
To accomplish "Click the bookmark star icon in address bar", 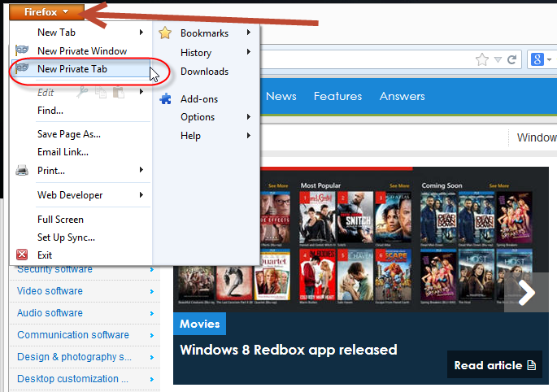I will point(482,59).
